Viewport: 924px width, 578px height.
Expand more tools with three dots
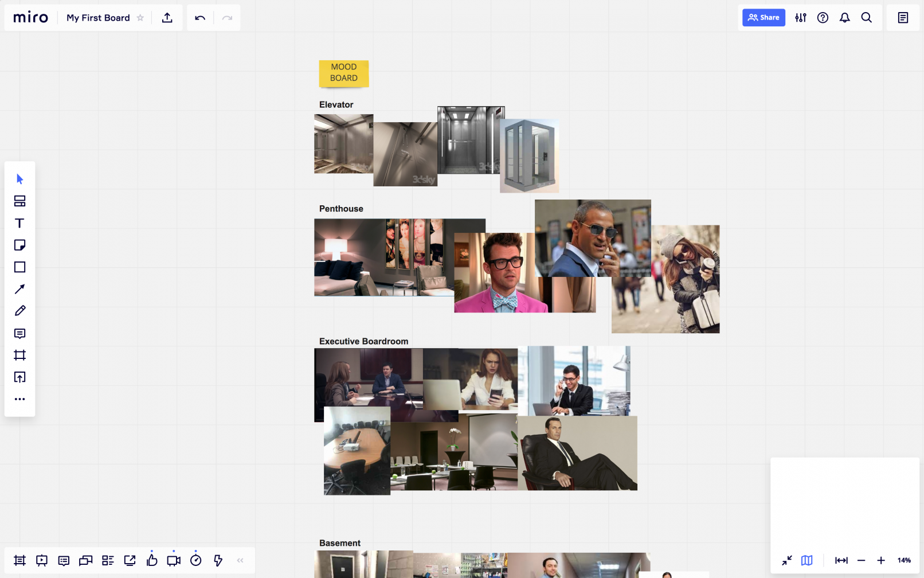[x=19, y=399]
